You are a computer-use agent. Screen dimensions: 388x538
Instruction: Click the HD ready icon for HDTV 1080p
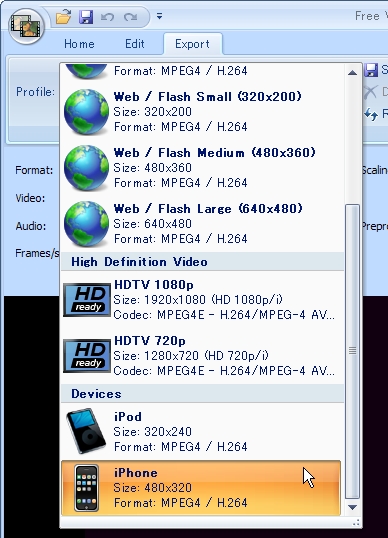coord(87,300)
